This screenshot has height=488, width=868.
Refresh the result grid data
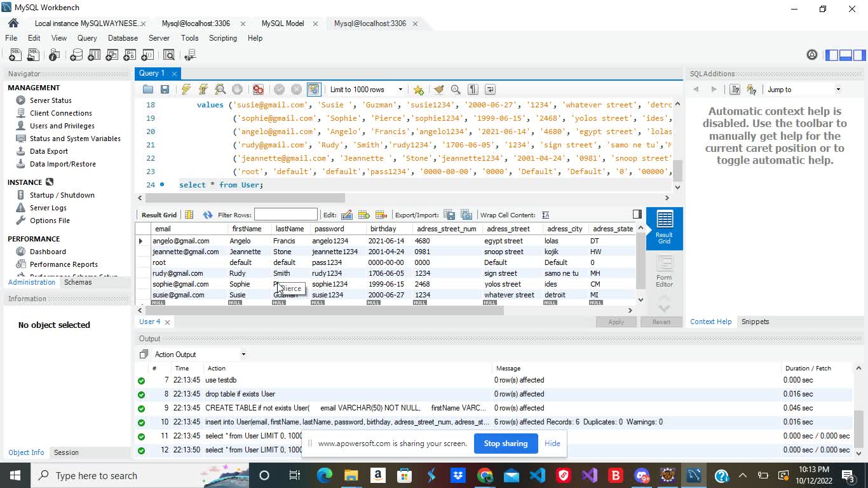tap(208, 215)
